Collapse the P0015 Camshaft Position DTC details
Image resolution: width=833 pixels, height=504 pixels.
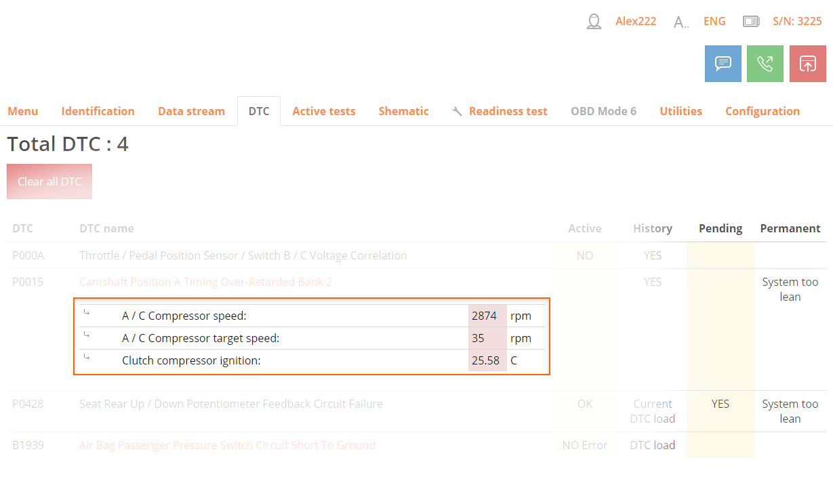point(205,282)
